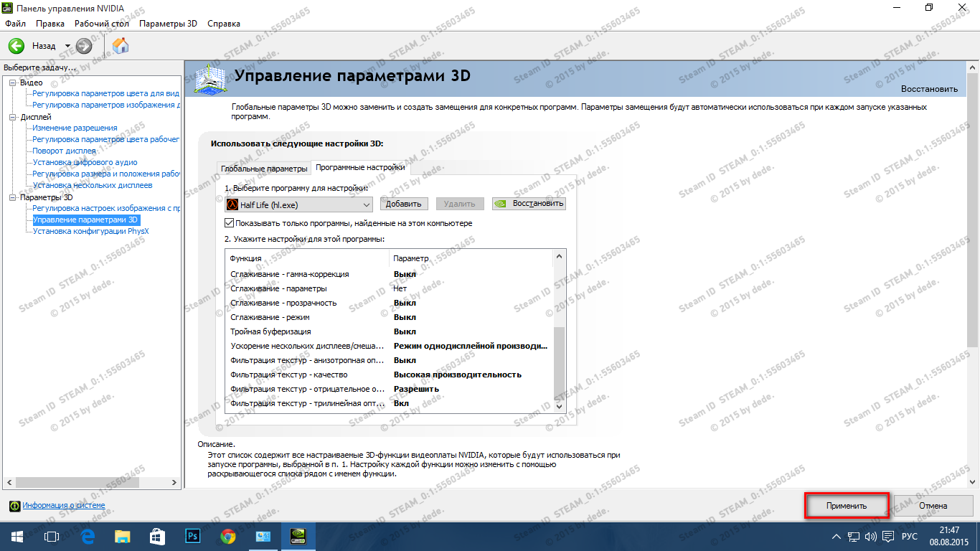Click the network icon in system tray

point(854,537)
